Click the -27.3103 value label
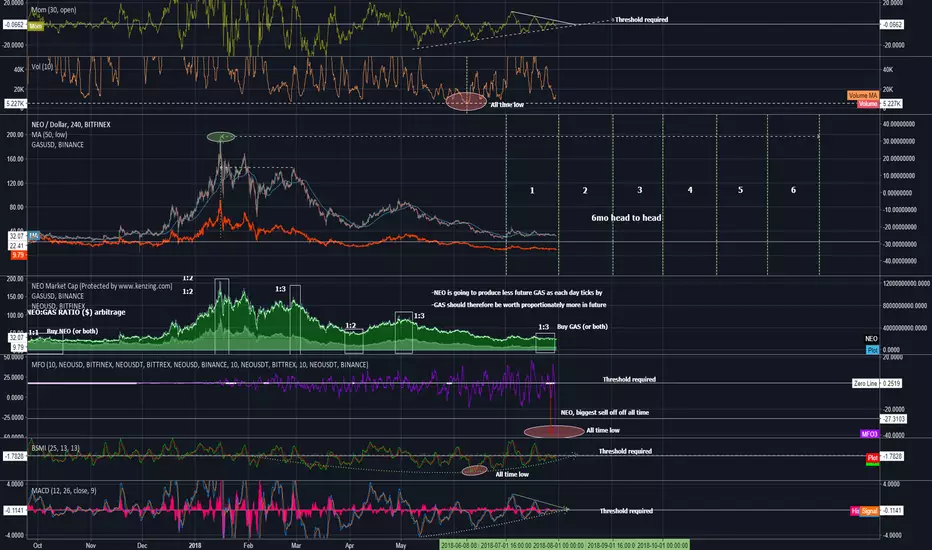This screenshot has height=550, width=932. 893,419
